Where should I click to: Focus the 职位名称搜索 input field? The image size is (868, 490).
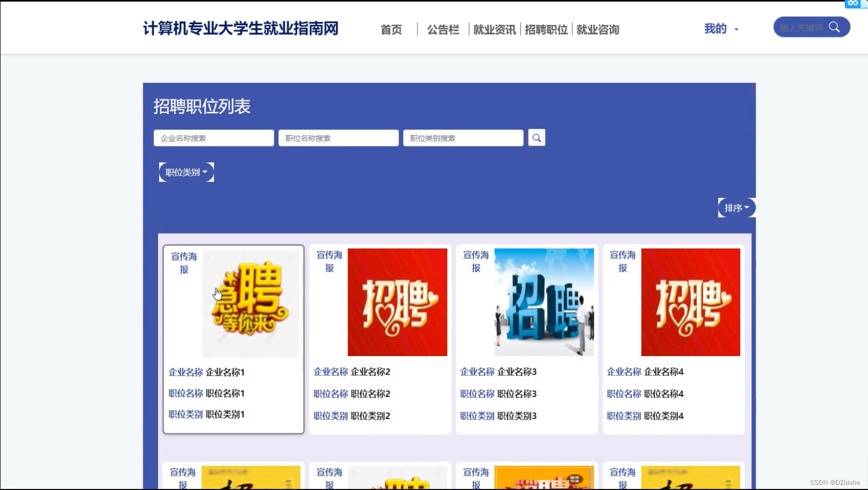tap(339, 138)
